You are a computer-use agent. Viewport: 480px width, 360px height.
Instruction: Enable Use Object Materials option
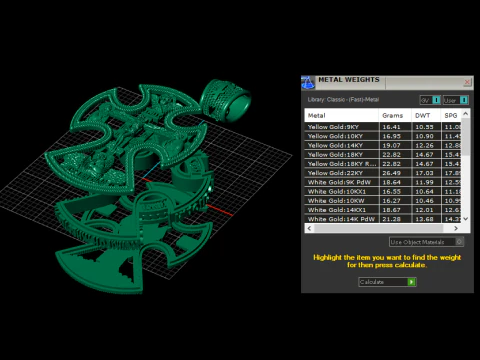coord(426,242)
